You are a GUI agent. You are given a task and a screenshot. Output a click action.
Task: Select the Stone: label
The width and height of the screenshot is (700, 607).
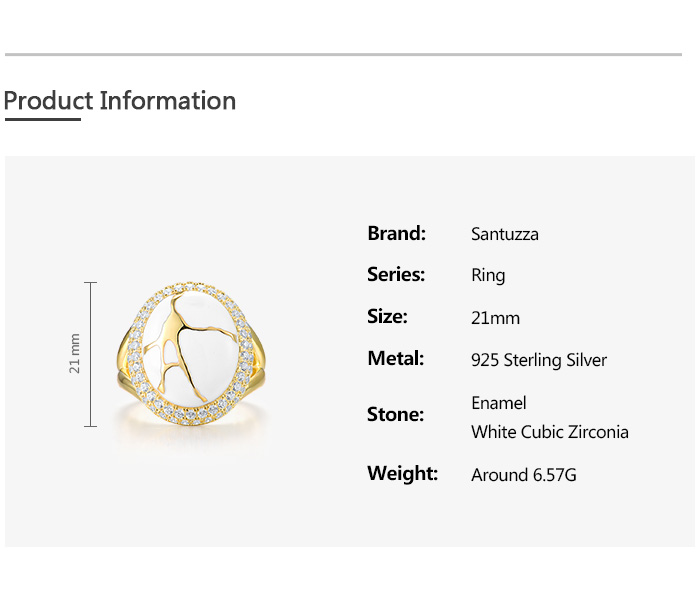(x=395, y=414)
